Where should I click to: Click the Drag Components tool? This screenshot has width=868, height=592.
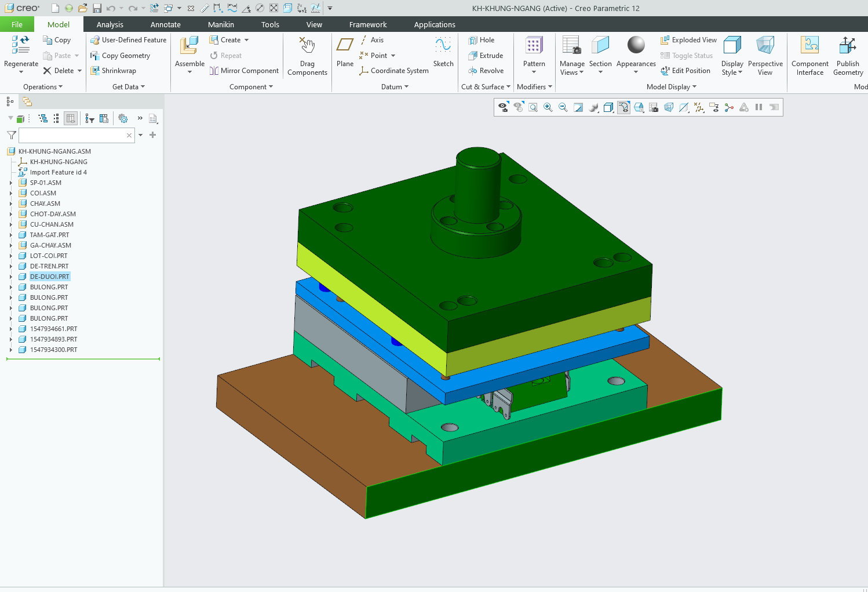[x=307, y=56]
